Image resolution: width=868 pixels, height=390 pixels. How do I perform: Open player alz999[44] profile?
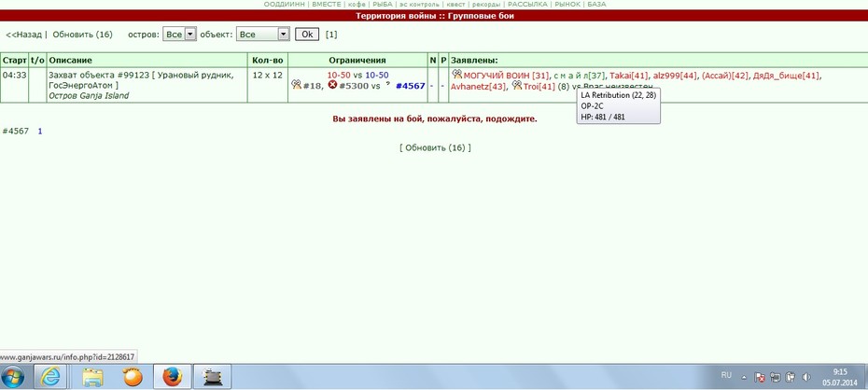(675, 76)
